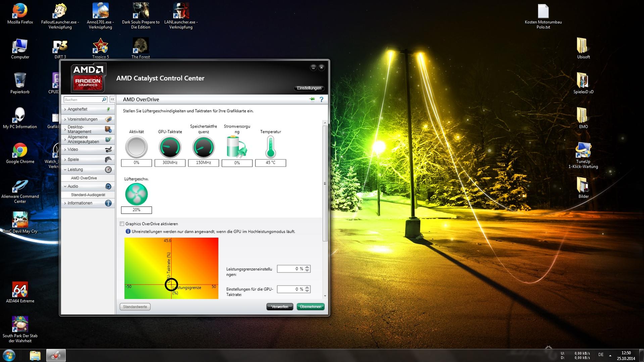Enable Graphics OverDrive aktivieren checkbox
The width and height of the screenshot is (644, 362).
point(122,224)
